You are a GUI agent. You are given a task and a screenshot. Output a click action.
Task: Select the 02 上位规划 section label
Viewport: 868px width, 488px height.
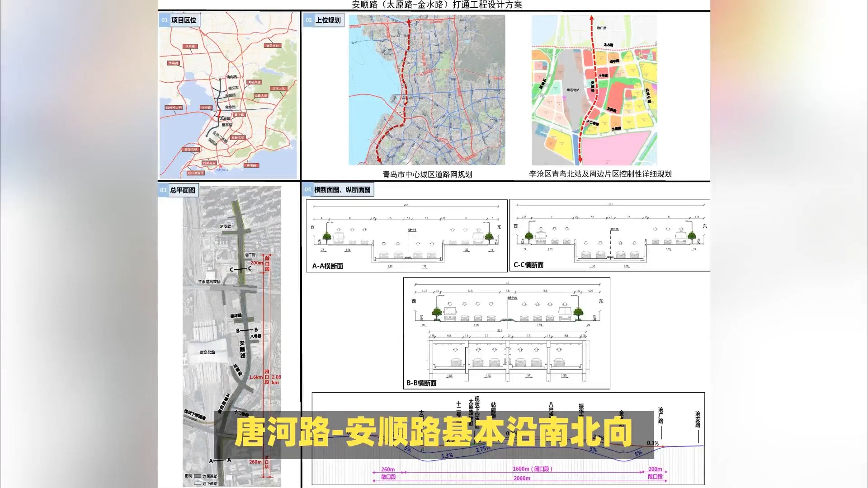(x=324, y=20)
